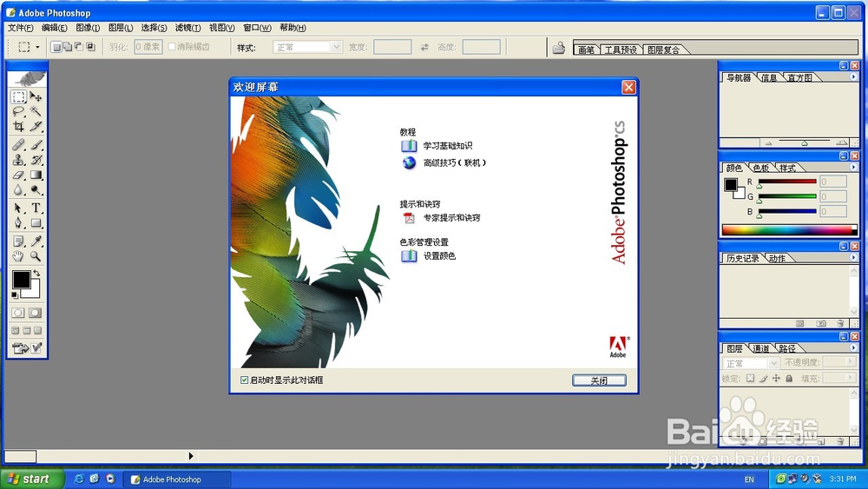The image size is (868, 489).
Task: Choose intersect with selection mode
Action: pos(90,47)
